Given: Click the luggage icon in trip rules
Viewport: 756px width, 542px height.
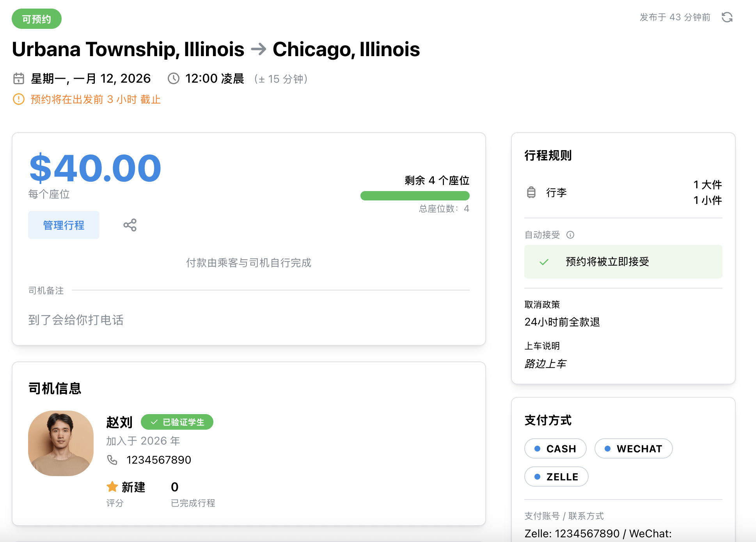Looking at the screenshot, I should click(531, 192).
